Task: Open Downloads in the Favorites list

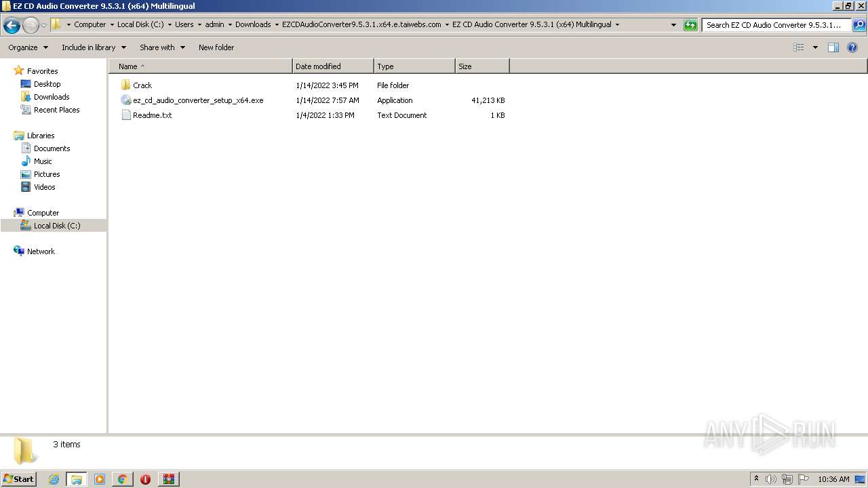Action: coord(52,97)
